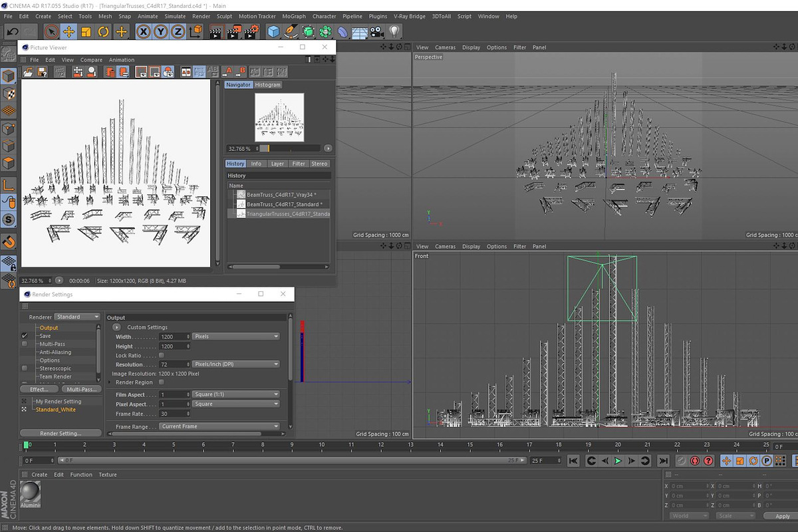Open Pixel Aspect Square dropdown
The image size is (798, 532).
(x=236, y=404)
